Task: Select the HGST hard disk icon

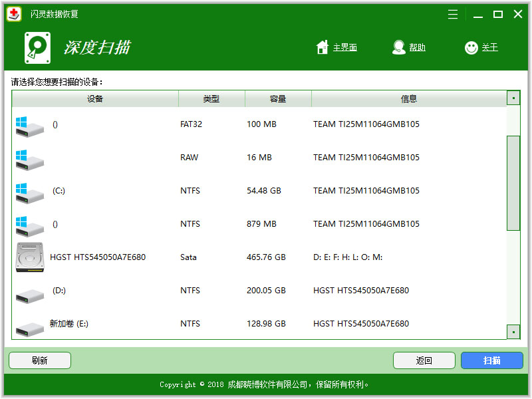Action: [x=30, y=257]
